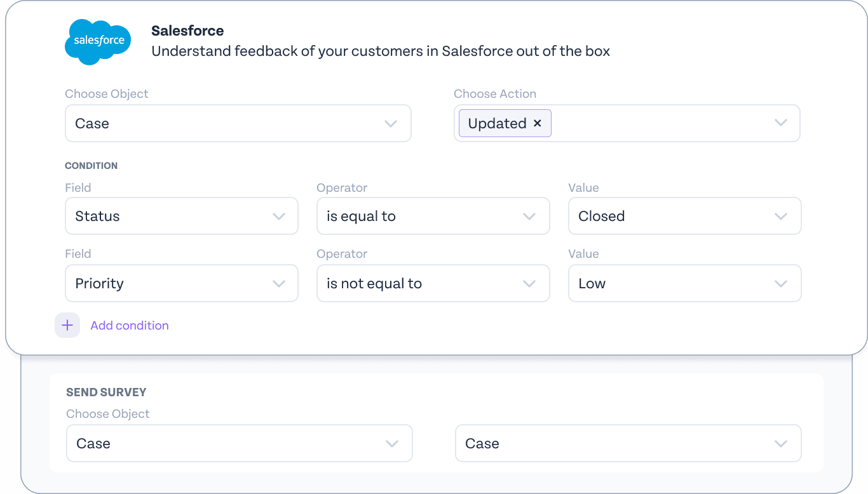Screen dimensions: 868x494
Task: Open the Low value dropdown
Action: [x=685, y=283]
